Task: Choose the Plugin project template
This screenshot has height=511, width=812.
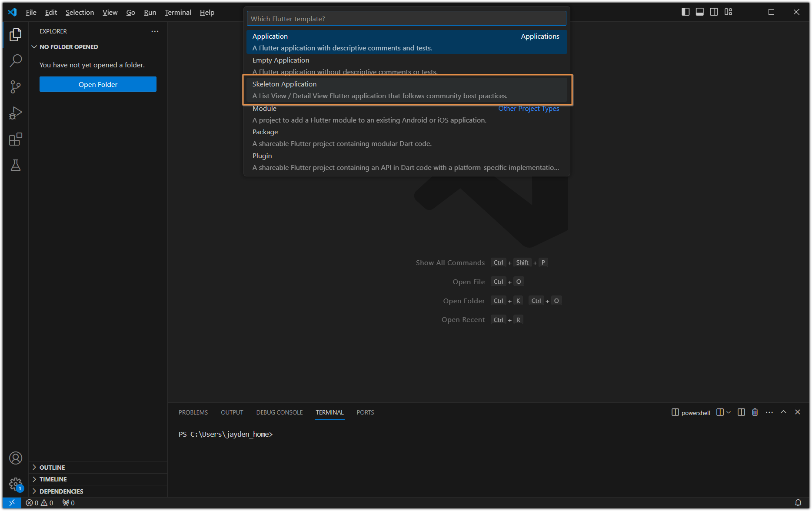Action: 406,162
